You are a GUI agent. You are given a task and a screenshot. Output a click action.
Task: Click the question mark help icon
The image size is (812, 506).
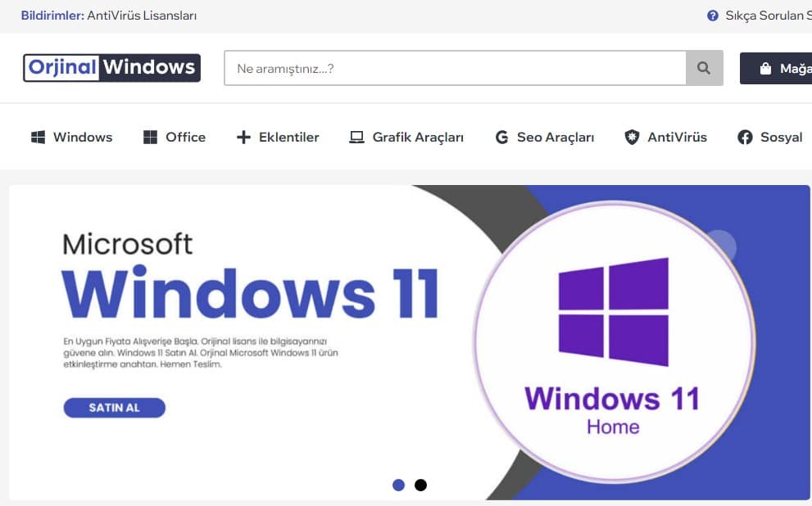click(713, 16)
